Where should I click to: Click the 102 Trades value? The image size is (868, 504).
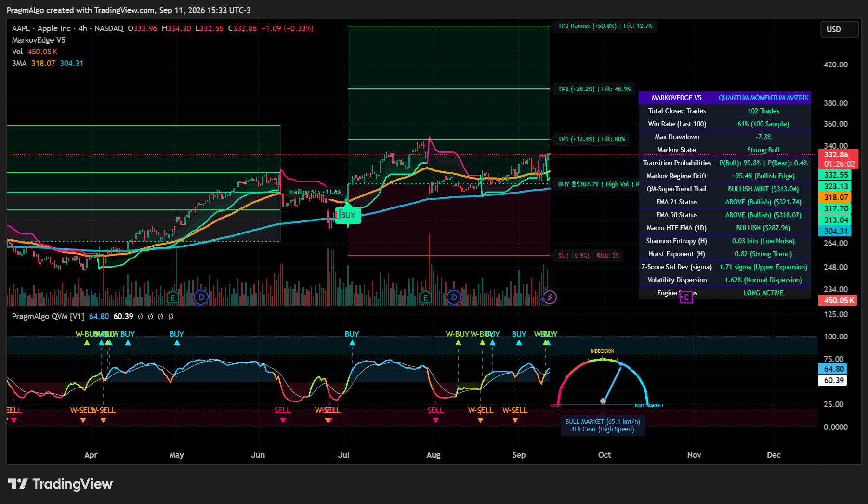tap(763, 111)
